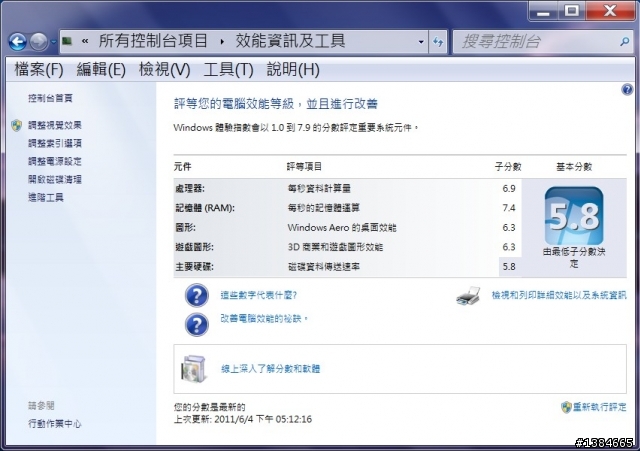Screen dimensions: 640x451
Task: Maximize the window
Action: coord(571,11)
